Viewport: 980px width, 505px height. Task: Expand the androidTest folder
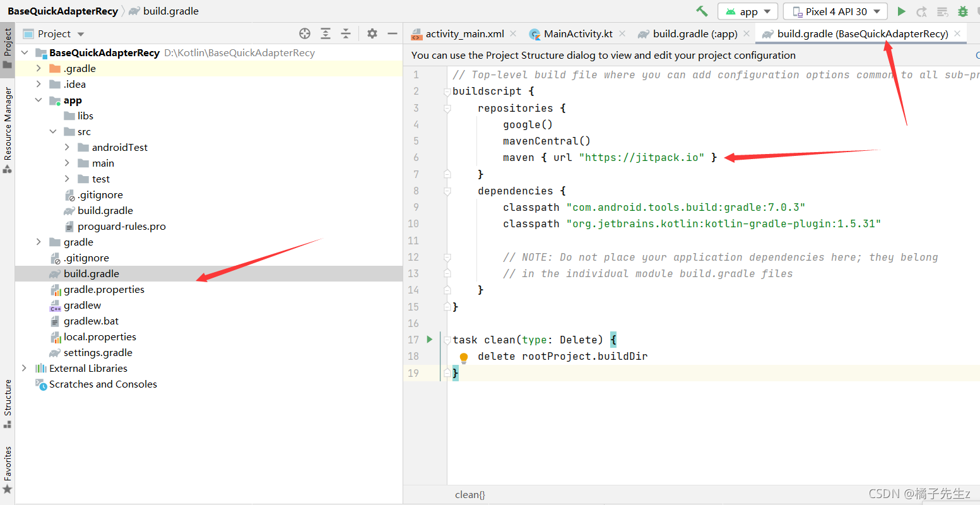coord(67,147)
